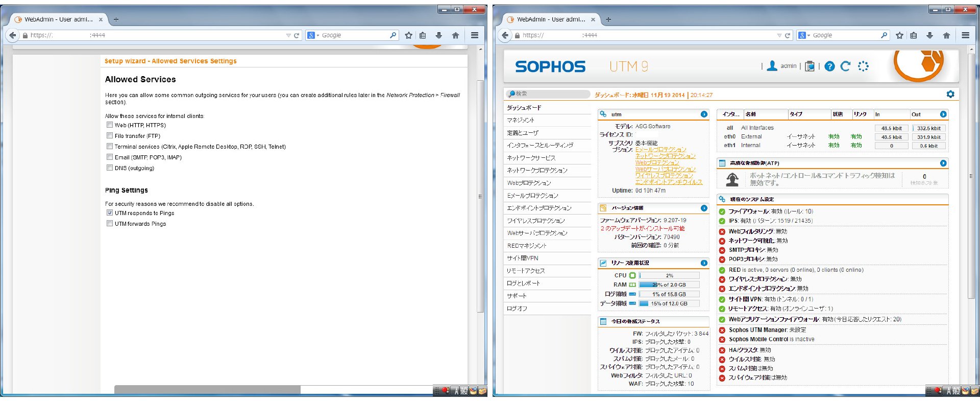Click back arrow in right browser window

tap(505, 35)
